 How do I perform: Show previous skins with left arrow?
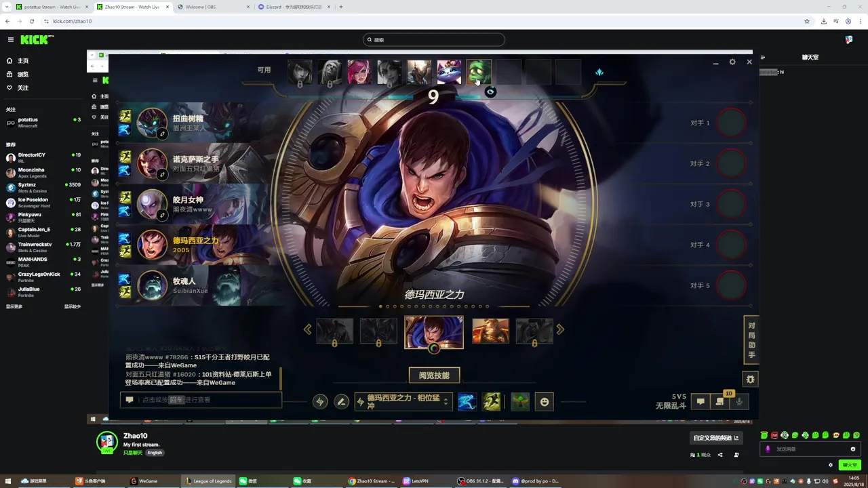[307, 329]
